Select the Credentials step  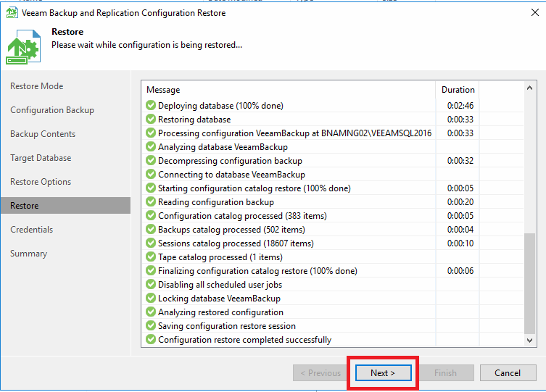[x=32, y=230]
